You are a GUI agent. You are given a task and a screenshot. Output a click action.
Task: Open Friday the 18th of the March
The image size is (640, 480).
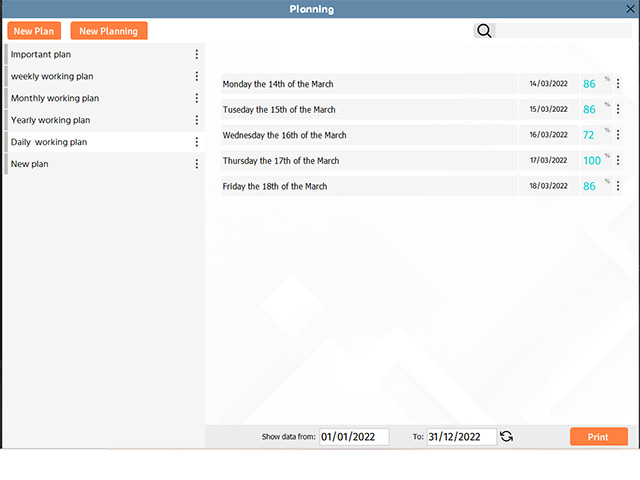click(x=369, y=186)
